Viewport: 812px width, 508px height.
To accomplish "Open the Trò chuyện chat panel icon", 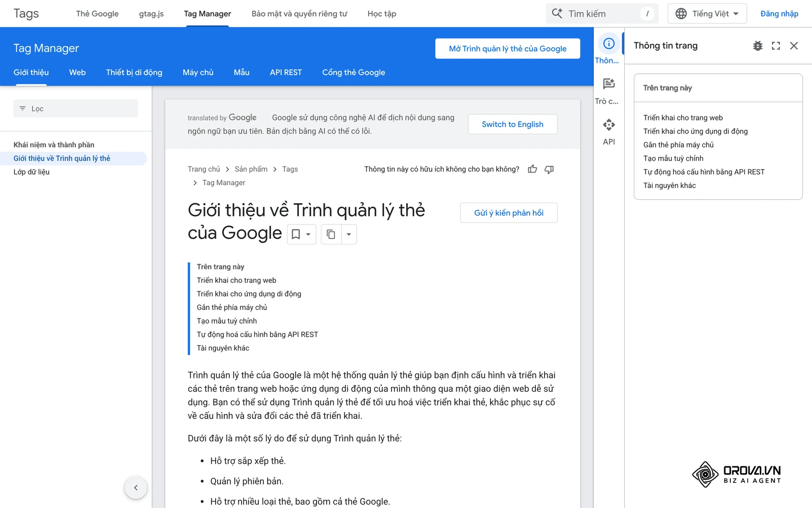I will coord(608,84).
